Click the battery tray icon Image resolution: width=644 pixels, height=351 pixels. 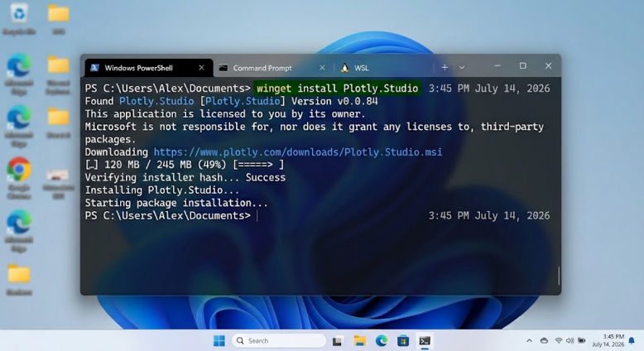582,341
